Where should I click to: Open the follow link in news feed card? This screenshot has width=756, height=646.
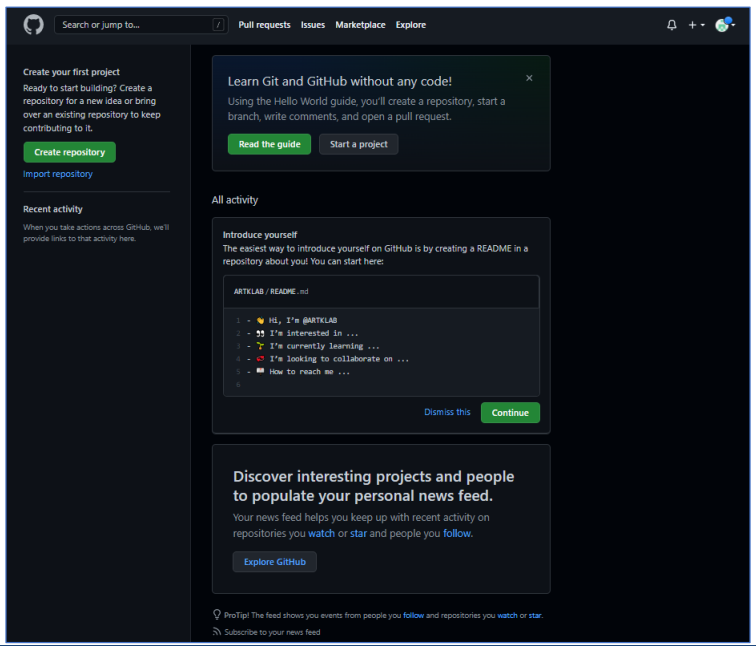(x=457, y=533)
